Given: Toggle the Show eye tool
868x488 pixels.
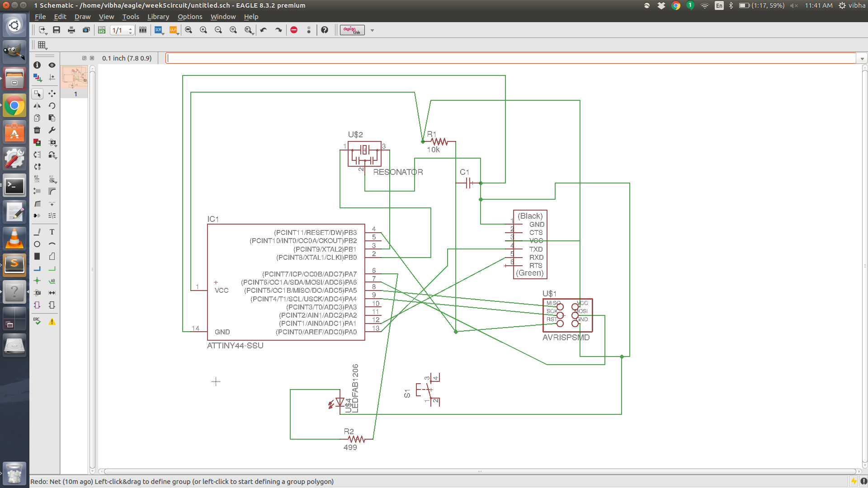Looking at the screenshot, I should 52,65.
